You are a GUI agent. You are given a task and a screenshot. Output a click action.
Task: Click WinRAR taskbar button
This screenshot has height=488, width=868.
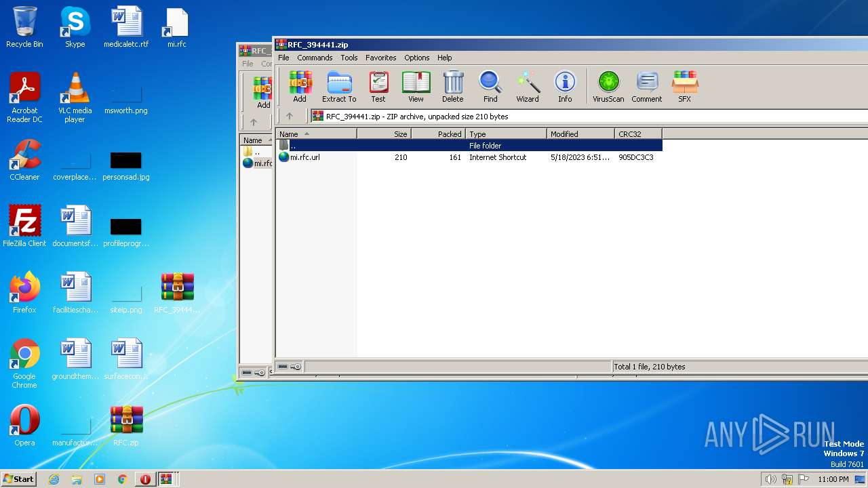click(x=167, y=479)
